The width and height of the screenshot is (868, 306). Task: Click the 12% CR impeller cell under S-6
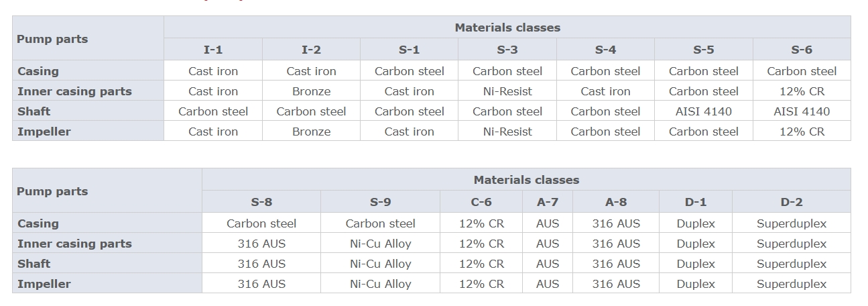(x=802, y=132)
